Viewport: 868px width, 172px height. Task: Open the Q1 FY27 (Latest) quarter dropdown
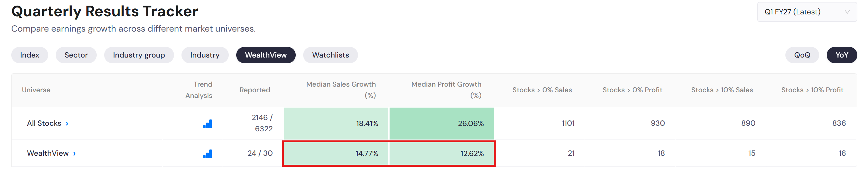pyautogui.click(x=807, y=12)
